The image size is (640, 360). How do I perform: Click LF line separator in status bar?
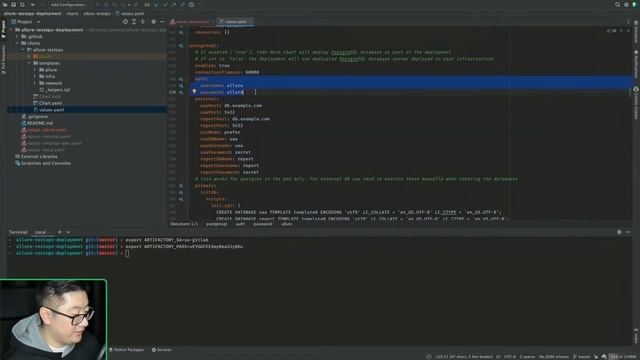pyautogui.click(x=498, y=357)
